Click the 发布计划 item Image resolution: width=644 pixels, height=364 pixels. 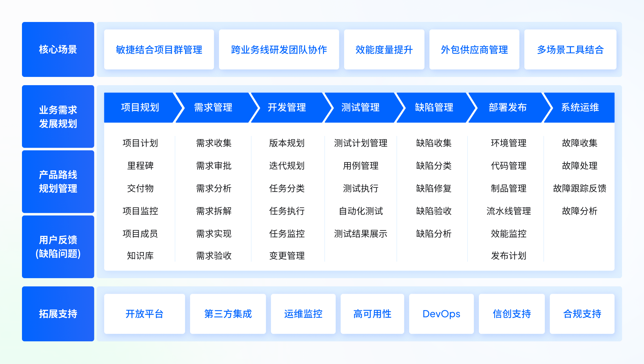pyautogui.click(x=508, y=255)
